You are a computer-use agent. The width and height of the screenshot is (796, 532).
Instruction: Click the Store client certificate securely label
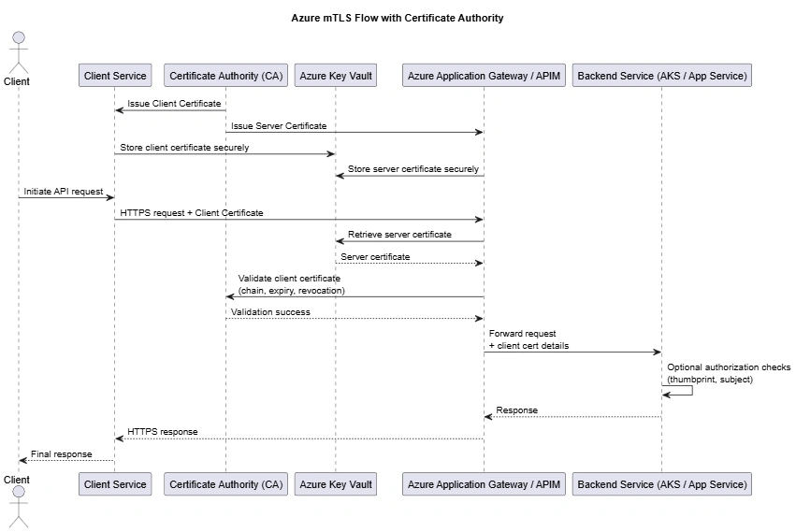pyautogui.click(x=184, y=148)
